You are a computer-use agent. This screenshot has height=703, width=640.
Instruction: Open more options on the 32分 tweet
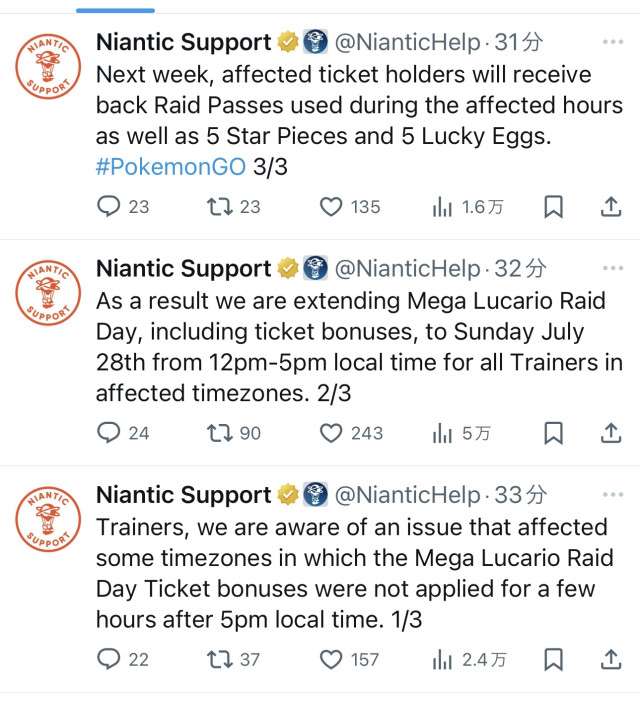click(612, 269)
